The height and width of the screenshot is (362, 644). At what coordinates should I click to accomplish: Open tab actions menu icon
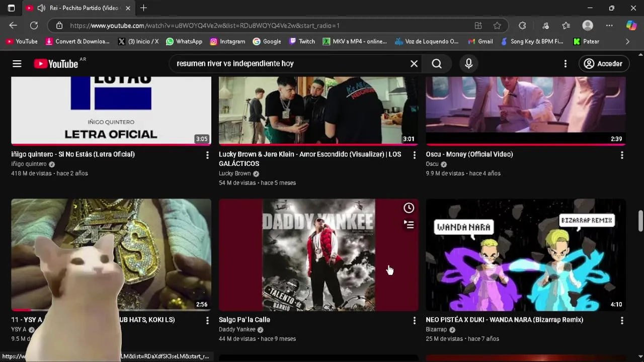point(11,8)
